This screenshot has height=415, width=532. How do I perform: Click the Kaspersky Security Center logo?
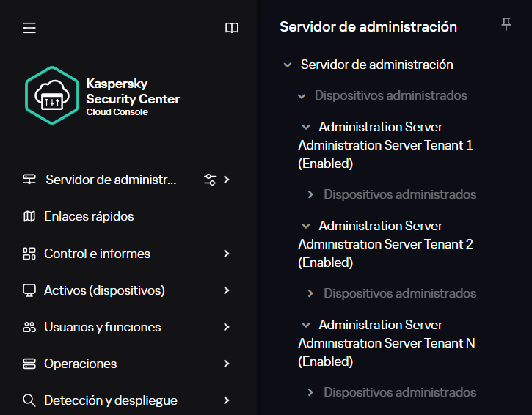(51, 95)
